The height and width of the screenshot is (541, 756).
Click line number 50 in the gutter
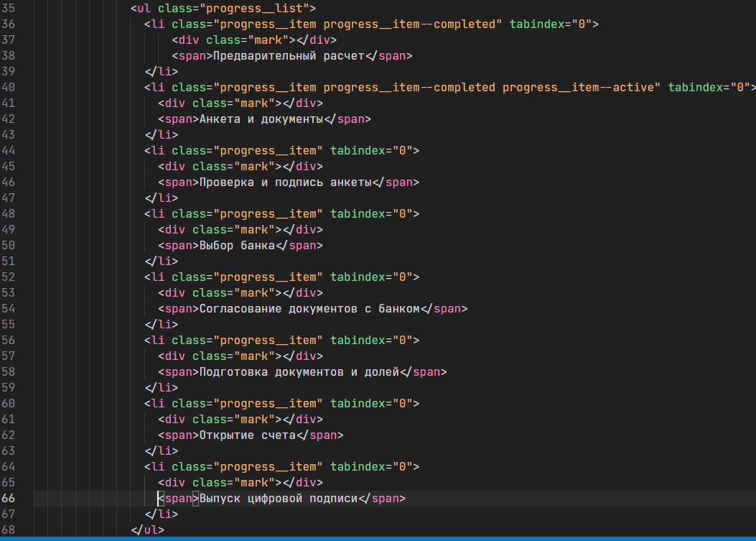(x=8, y=245)
